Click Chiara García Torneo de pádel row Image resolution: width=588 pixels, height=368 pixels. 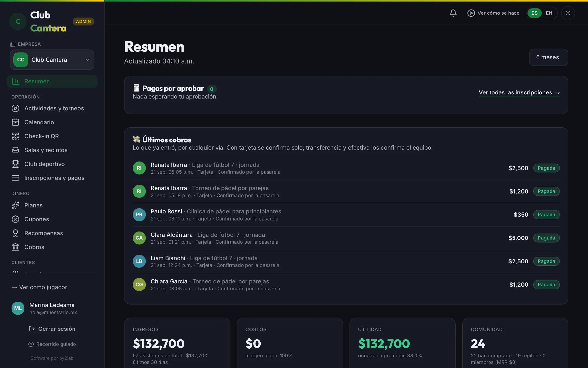pyautogui.click(x=346, y=285)
